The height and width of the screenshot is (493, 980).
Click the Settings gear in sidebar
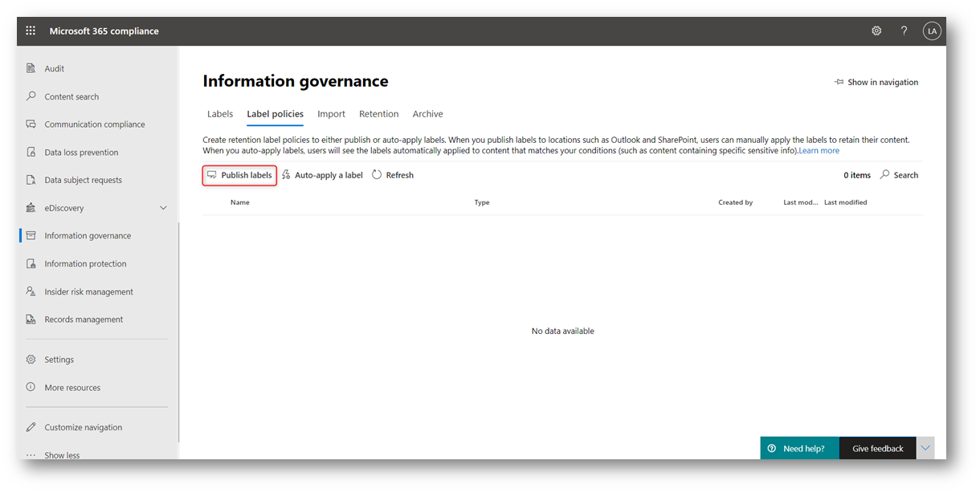[31, 359]
